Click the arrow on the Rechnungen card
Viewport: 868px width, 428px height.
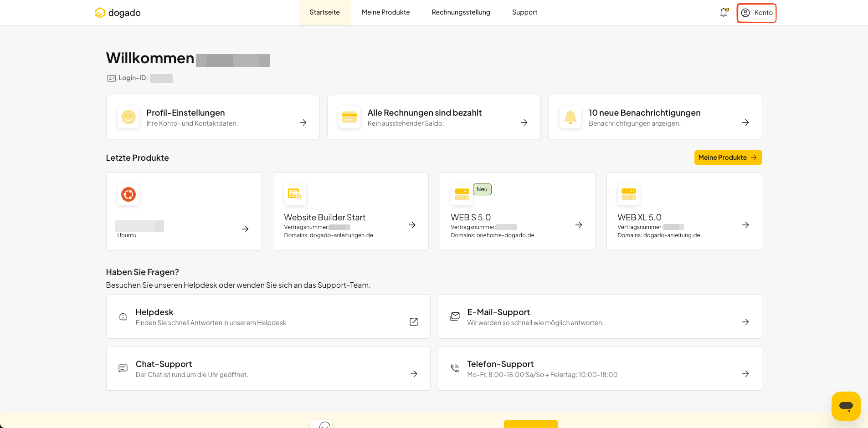524,122
